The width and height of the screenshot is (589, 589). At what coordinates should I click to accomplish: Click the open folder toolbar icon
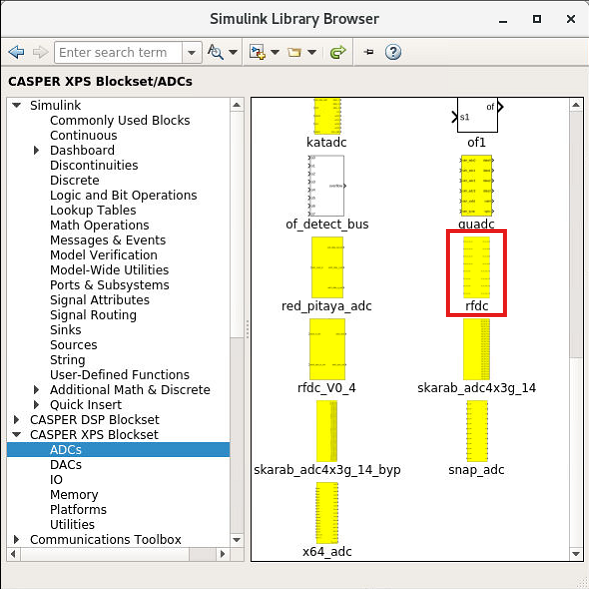point(294,52)
